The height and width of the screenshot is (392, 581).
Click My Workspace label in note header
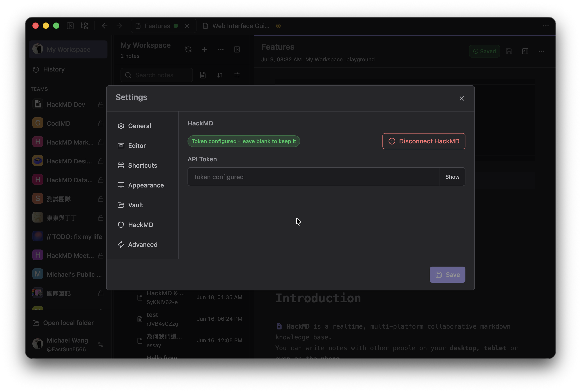(324, 60)
